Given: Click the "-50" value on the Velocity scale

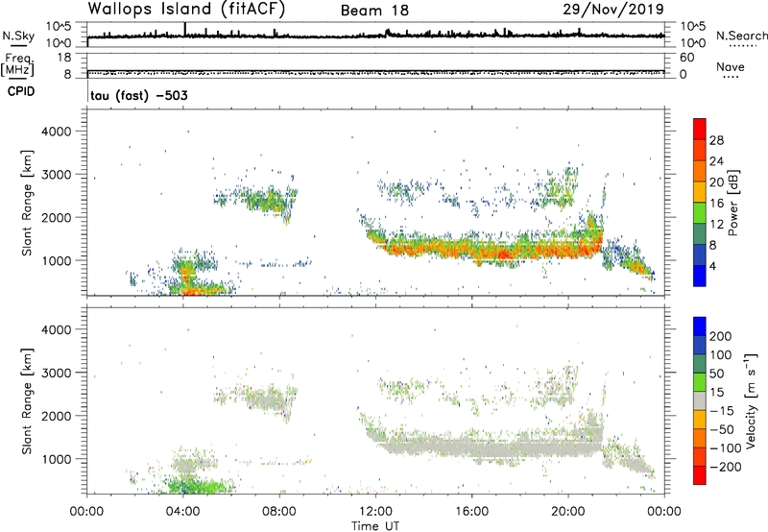Looking at the screenshot, I should pyautogui.click(x=722, y=429).
